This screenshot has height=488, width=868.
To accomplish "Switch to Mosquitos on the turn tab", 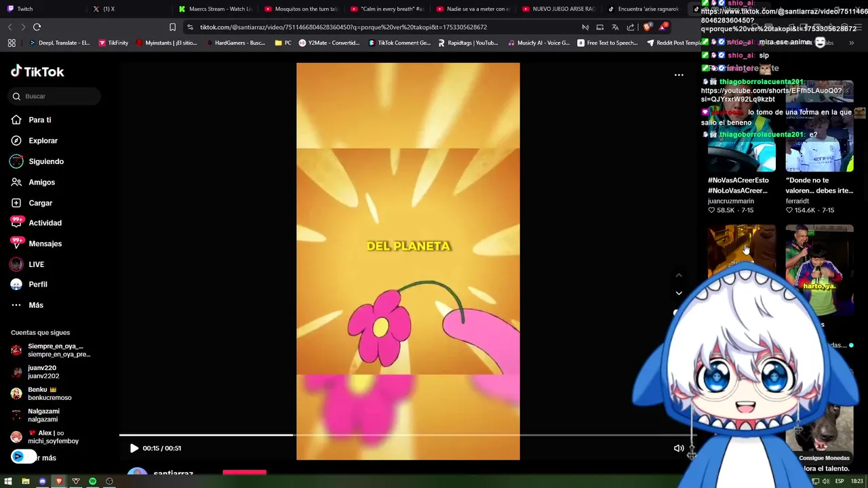I will (x=302, y=9).
